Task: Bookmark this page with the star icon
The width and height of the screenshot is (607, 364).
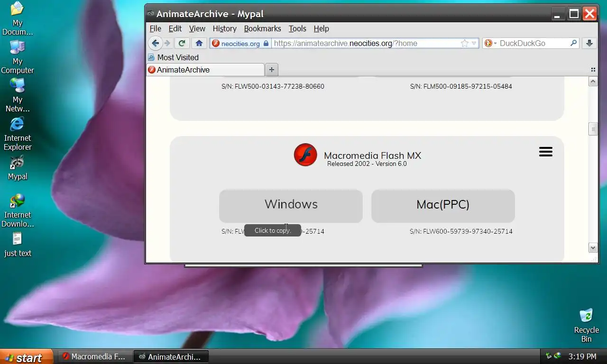Action: tap(465, 43)
